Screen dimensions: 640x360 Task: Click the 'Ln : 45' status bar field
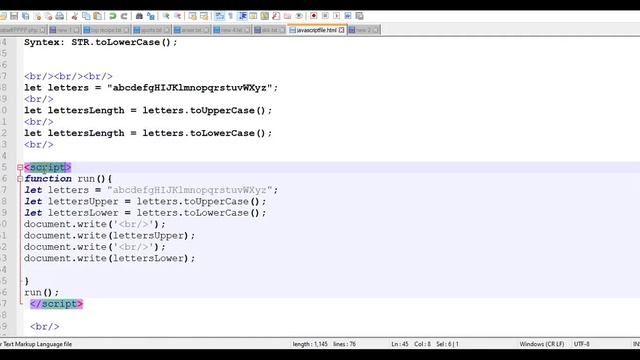pyautogui.click(x=400, y=344)
